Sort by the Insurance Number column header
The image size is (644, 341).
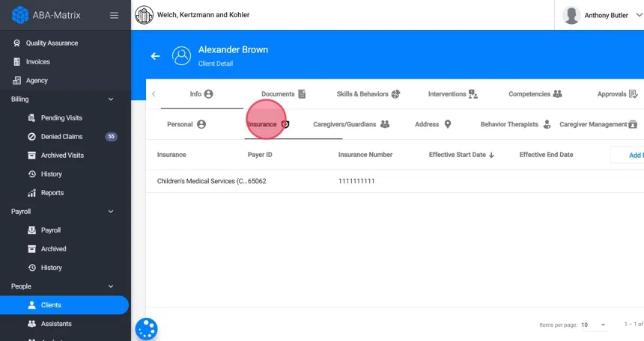pos(365,155)
